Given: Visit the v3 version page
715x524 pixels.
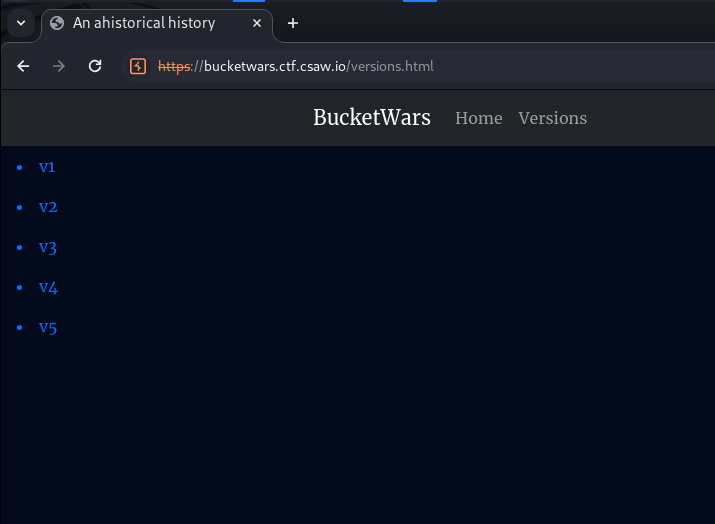Looking at the screenshot, I should (48, 247).
